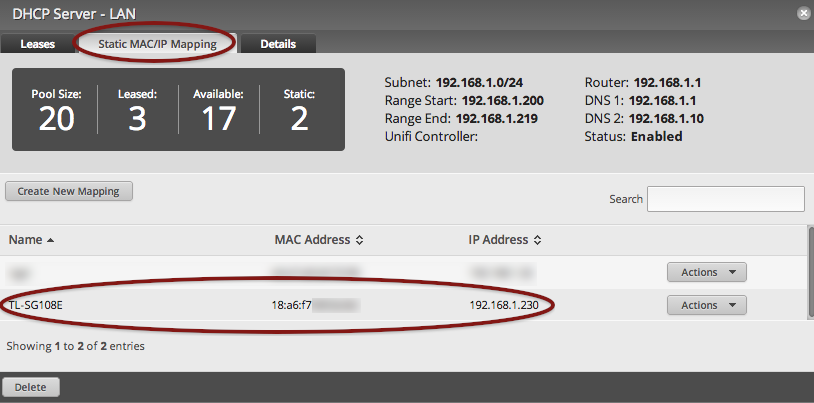Switch to the Leases tab
The height and width of the screenshot is (403, 814).
[x=38, y=44]
